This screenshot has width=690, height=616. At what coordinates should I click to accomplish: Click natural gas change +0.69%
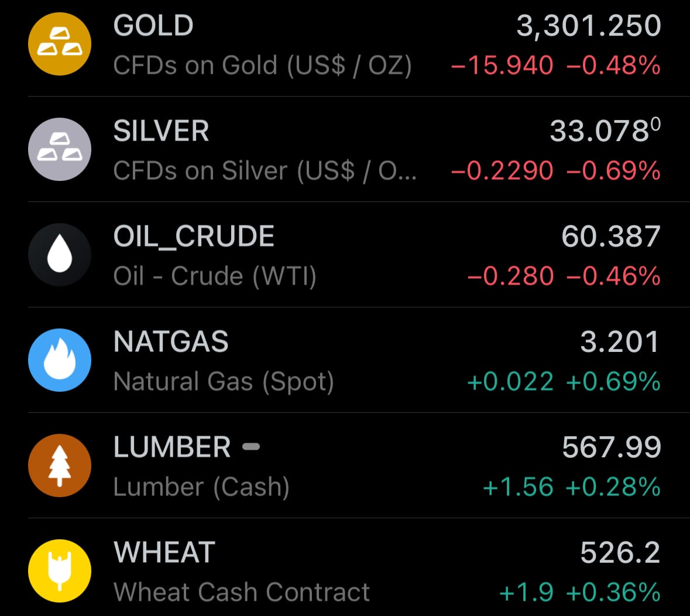click(x=613, y=381)
